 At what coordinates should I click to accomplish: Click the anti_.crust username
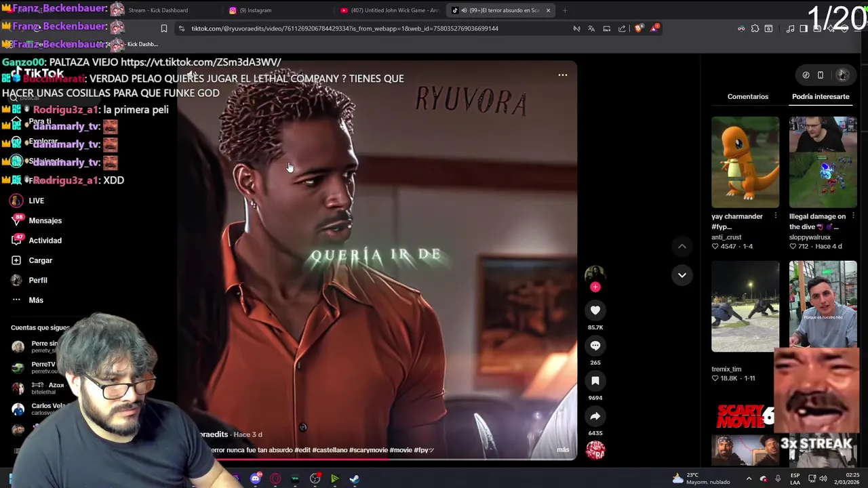(x=726, y=237)
